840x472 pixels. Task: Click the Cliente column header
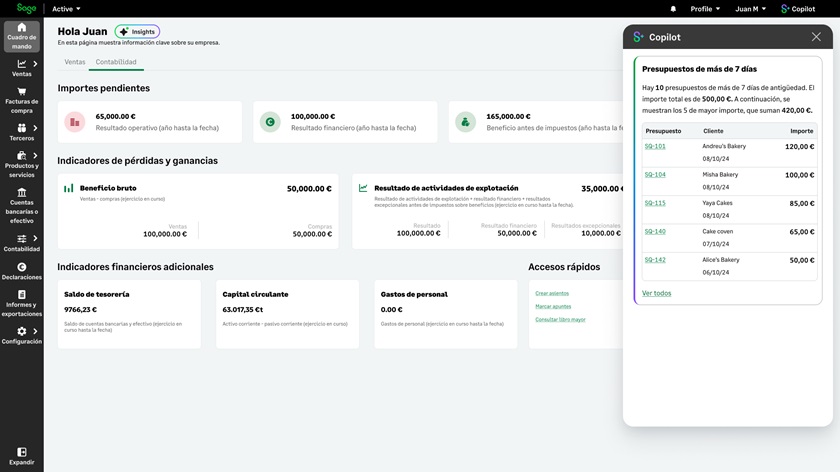(713, 131)
